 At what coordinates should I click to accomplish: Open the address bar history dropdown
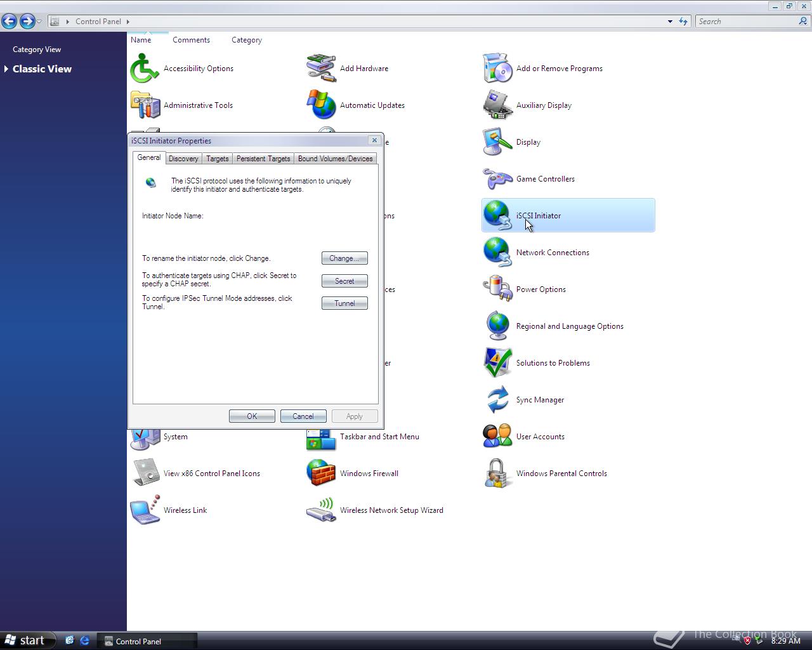670,21
